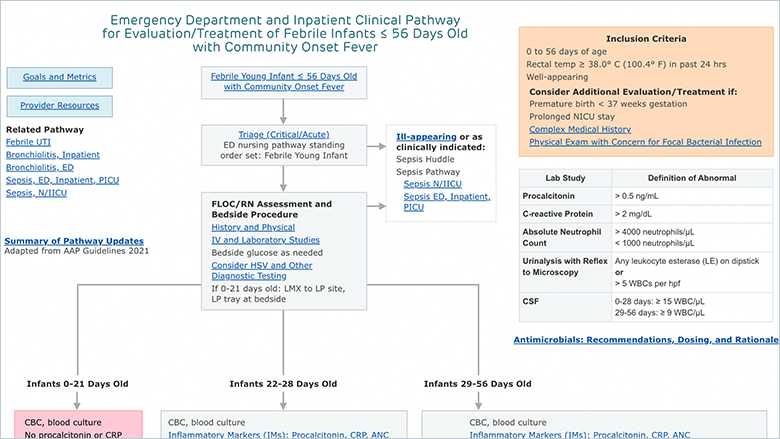Click the Ill-appearing link
Viewport: 780px width, 439px height.
pyautogui.click(x=426, y=137)
